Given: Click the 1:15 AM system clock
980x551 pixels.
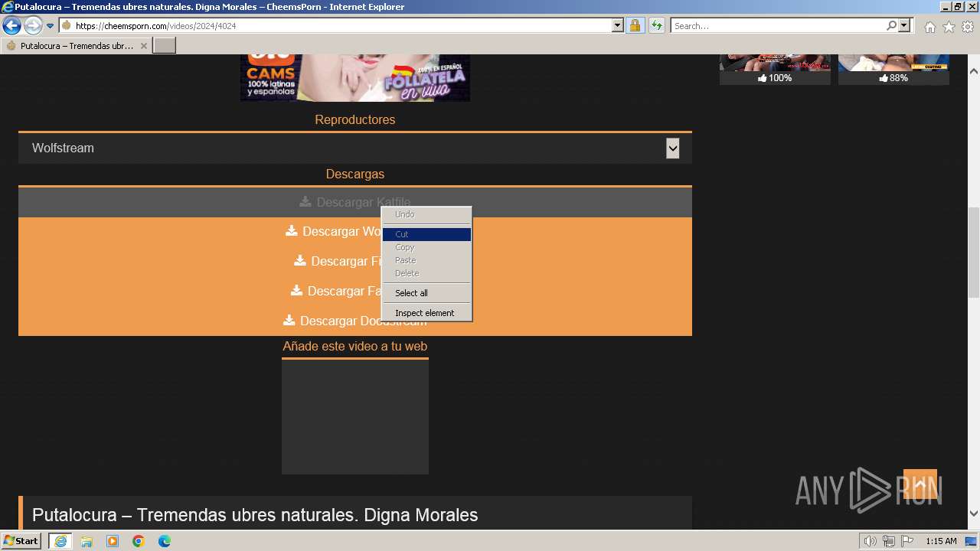Looking at the screenshot, I should [x=941, y=542].
